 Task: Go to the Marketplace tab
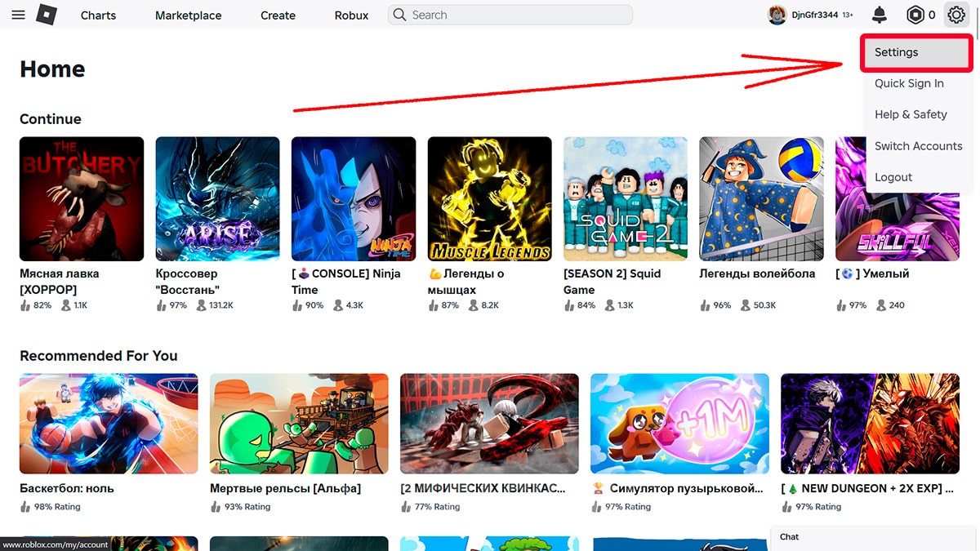(x=187, y=16)
